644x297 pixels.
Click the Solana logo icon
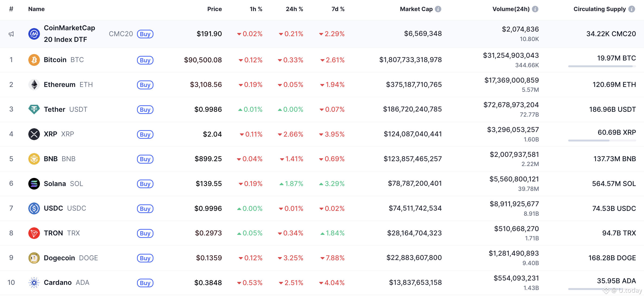point(34,184)
